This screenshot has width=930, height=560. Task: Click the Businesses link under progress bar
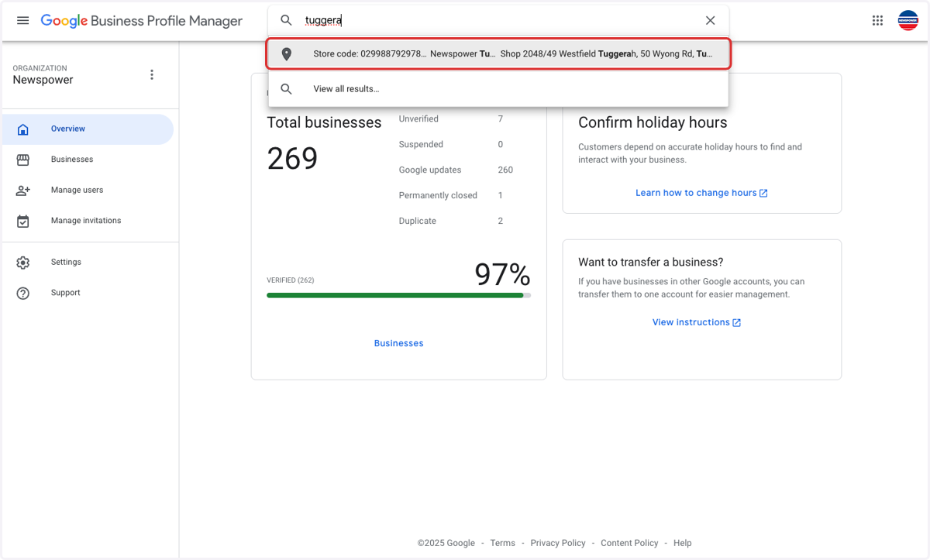[x=398, y=343]
